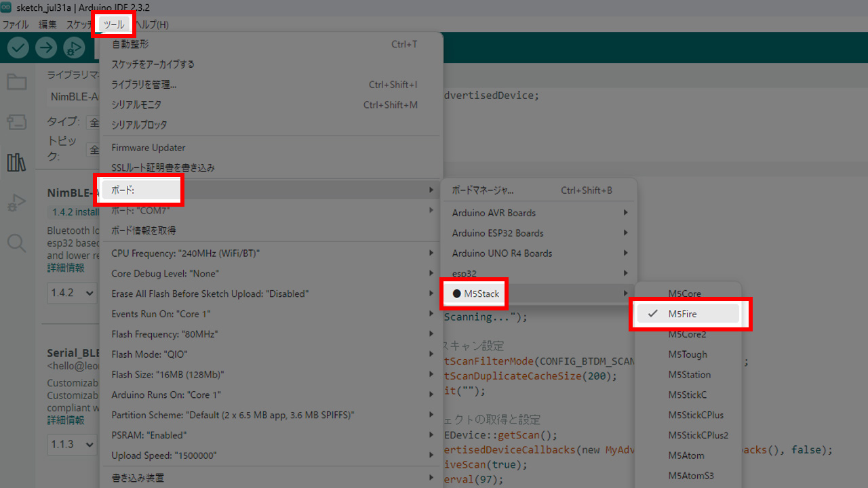Select シリアルモニタ menu entry
The width and height of the screenshot is (868, 488).
(136, 104)
